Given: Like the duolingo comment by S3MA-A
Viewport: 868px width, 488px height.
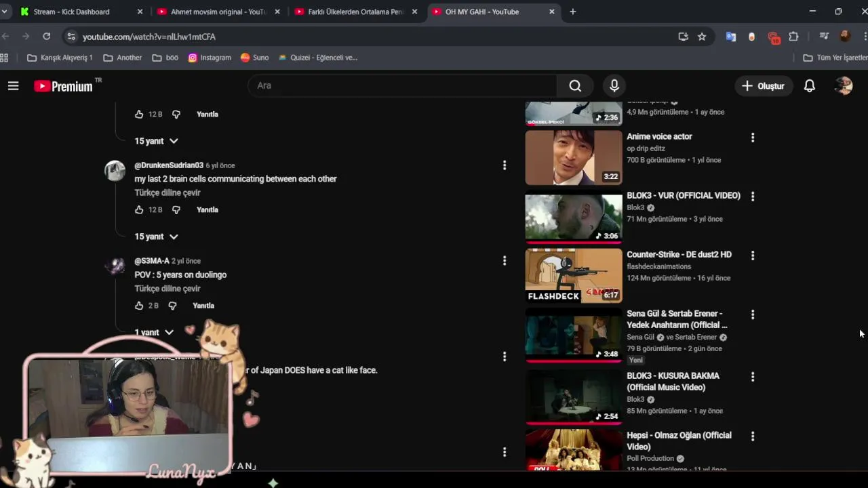Looking at the screenshot, I should pyautogui.click(x=139, y=306).
